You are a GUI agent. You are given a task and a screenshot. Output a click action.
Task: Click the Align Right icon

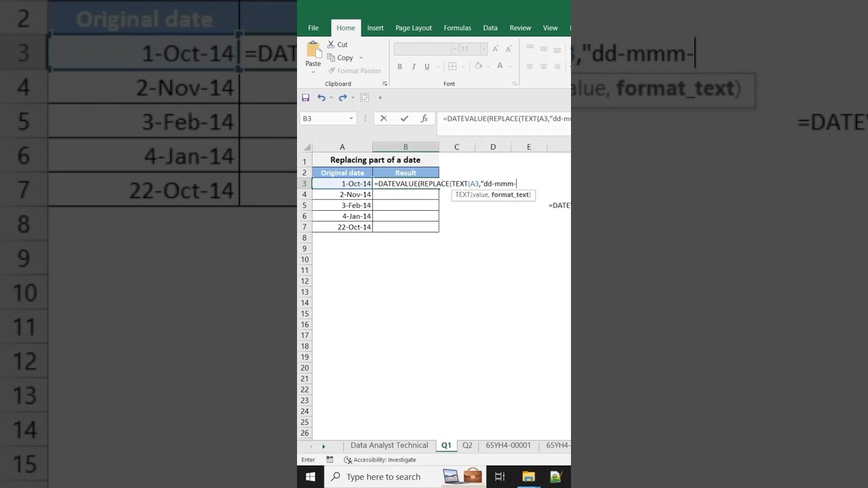coord(557,66)
